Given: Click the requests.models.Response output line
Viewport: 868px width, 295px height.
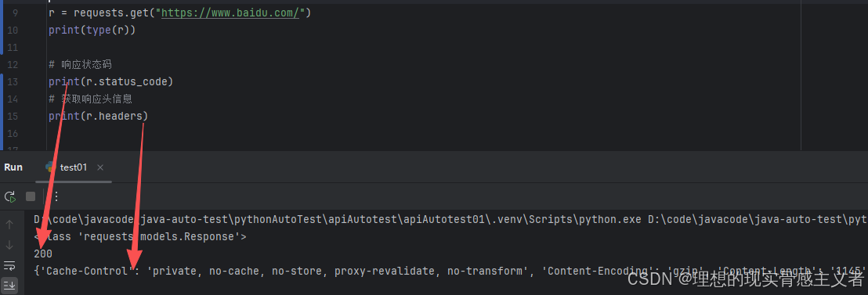Looking at the screenshot, I should pyautogui.click(x=140, y=237).
